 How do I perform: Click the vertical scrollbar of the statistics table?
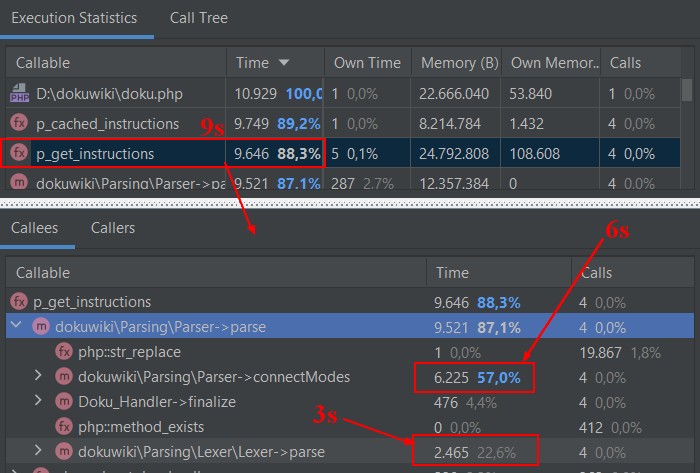coord(687,92)
